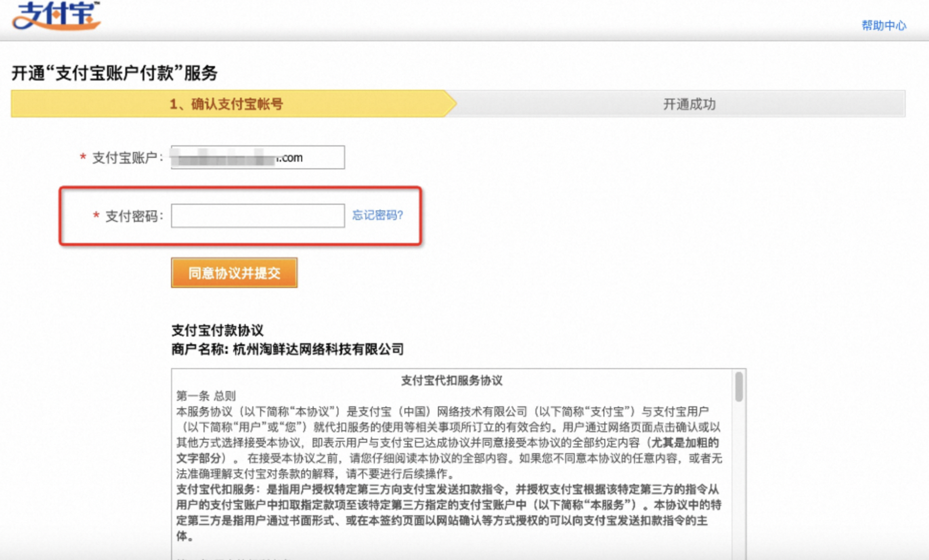This screenshot has height=560, width=929.
Task: Open the 帮助中心 help center link
Action: click(884, 26)
